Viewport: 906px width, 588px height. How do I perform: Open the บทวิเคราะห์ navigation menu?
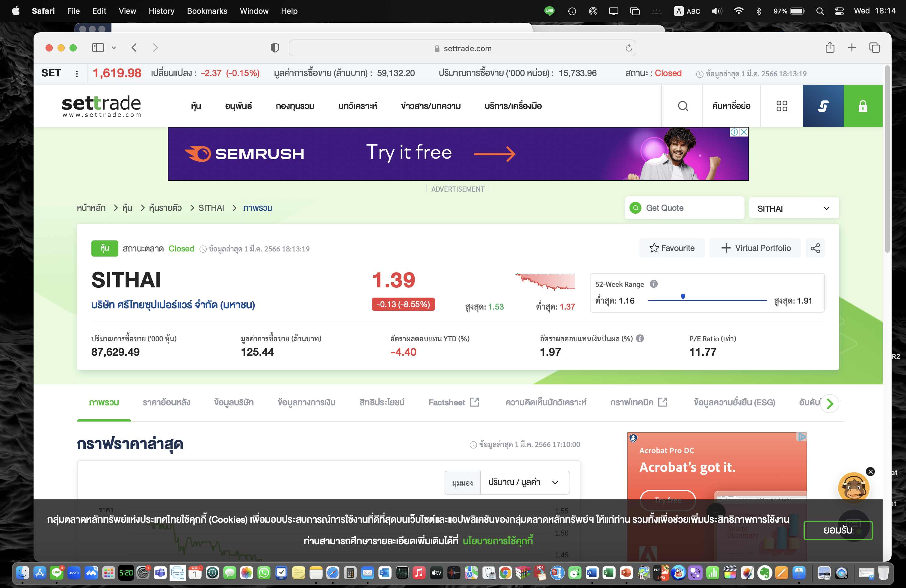coord(357,106)
